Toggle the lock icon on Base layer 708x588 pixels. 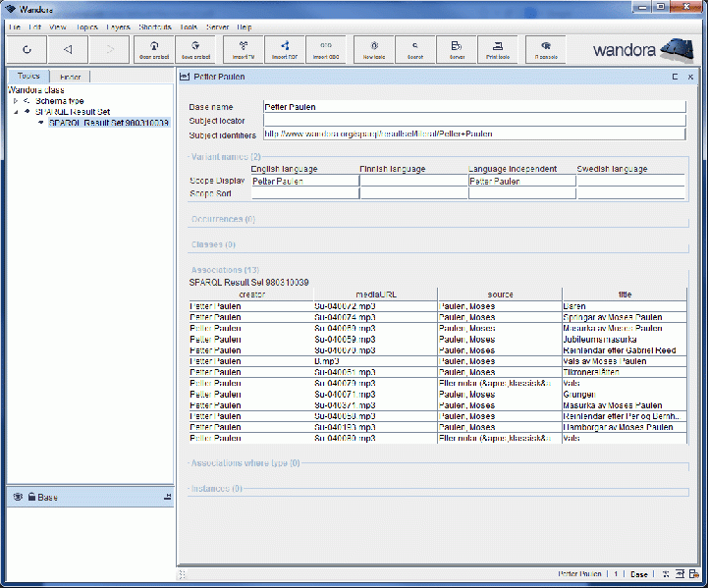click(31, 498)
